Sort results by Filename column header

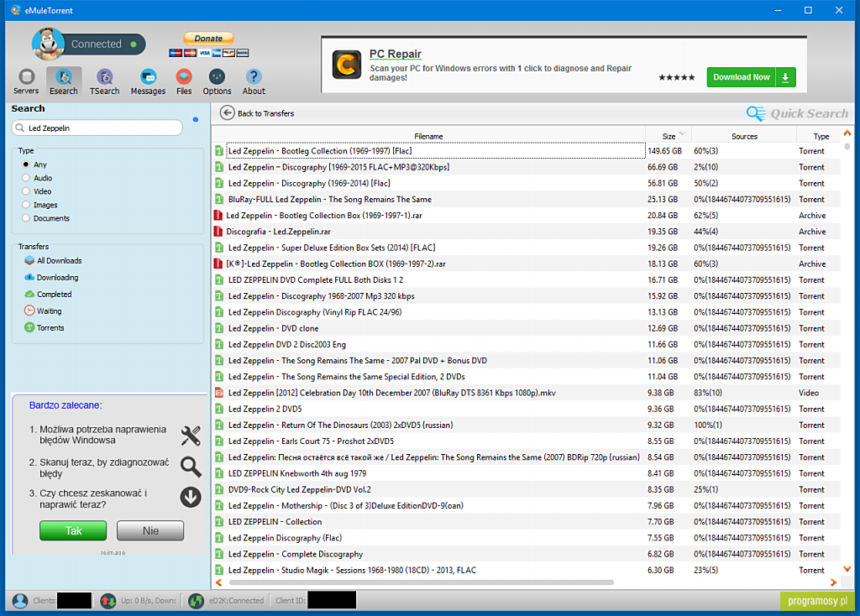pyautogui.click(x=428, y=136)
